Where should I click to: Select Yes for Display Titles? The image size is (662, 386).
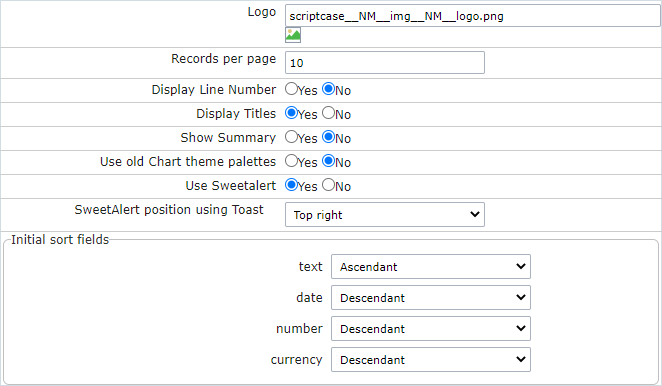[x=291, y=113]
